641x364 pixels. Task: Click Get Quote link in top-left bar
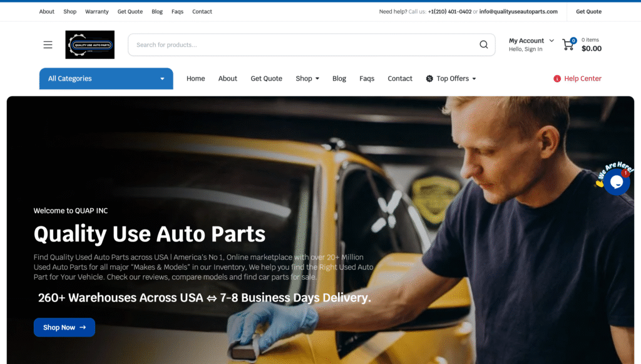click(130, 11)
